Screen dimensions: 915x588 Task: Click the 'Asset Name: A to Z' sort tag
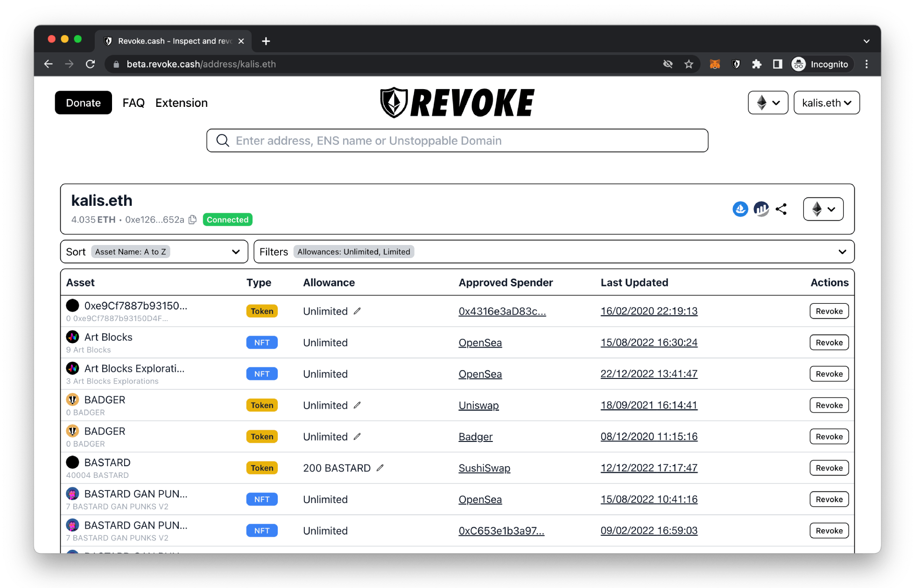point(131,252)
